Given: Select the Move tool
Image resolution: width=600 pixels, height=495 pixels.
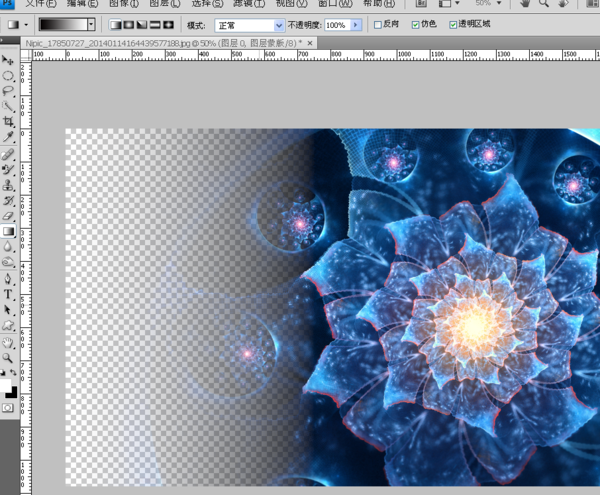Looking at the screenshot, I should [8, 60].
